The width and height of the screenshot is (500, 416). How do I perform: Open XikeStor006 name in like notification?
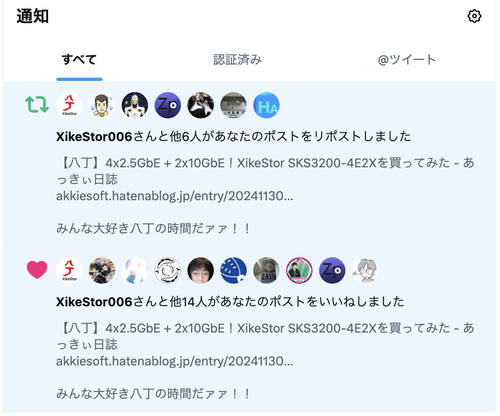pyautogui.click(x=94, y=302)
